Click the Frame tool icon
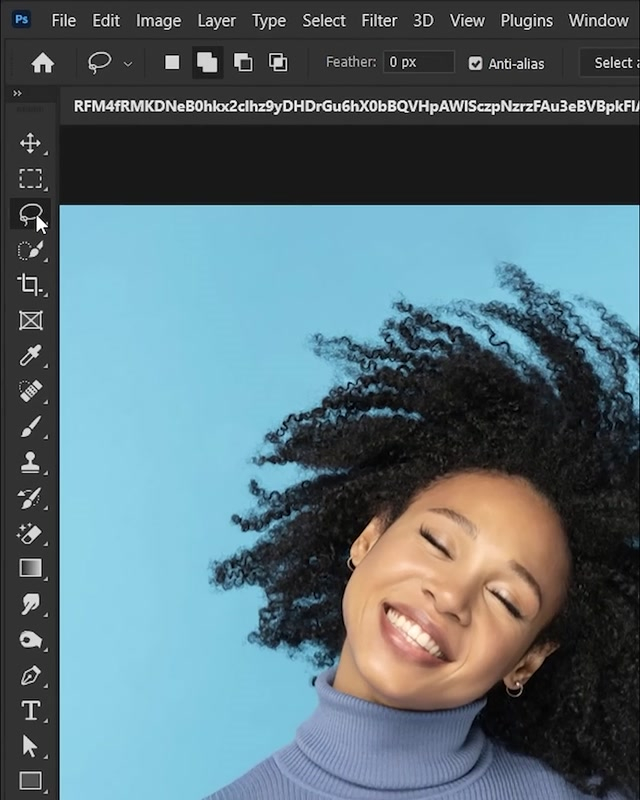 click(30, 321)
